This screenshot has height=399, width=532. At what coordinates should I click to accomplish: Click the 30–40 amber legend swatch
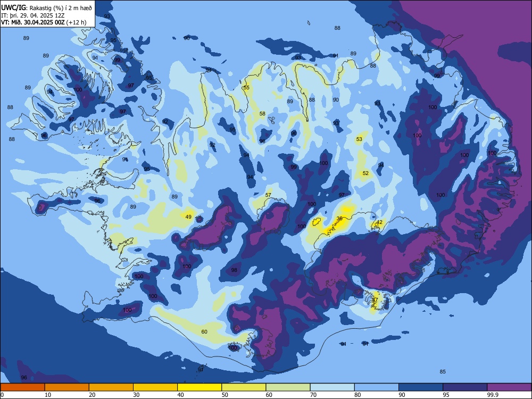coord(155,387)
